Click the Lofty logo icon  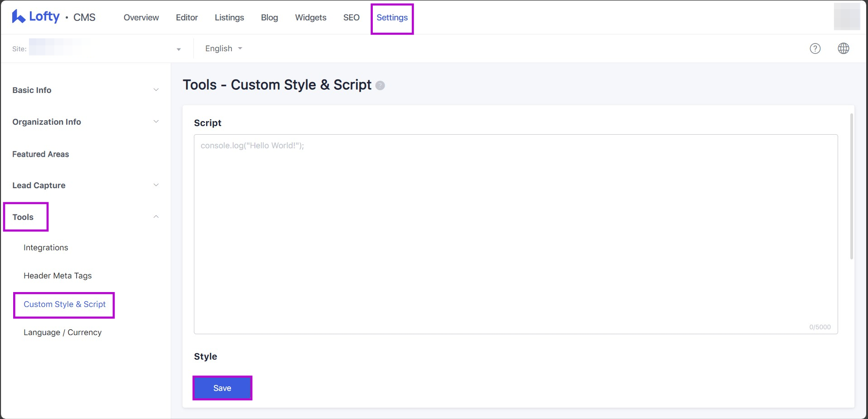[18, 17]
